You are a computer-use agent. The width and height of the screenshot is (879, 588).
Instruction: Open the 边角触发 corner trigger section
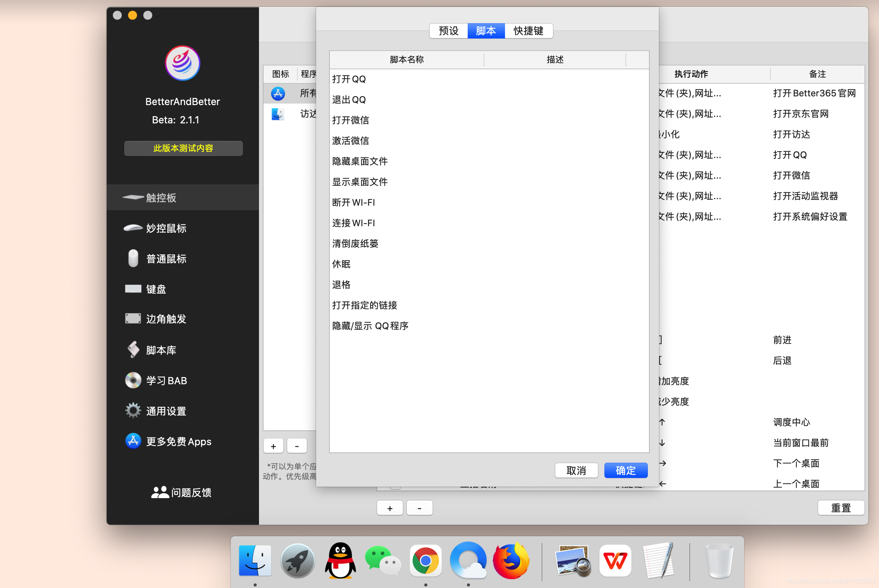pyautogui.click(x=183, y=318)
